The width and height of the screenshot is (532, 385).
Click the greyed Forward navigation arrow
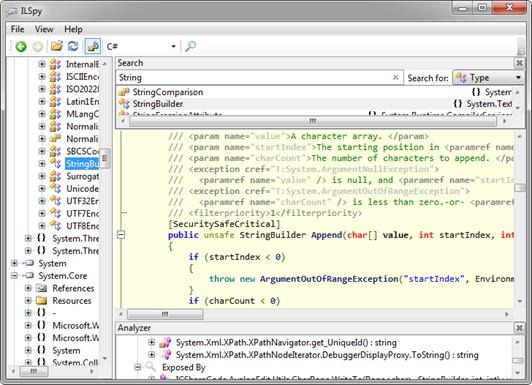[x=37, y=46]
